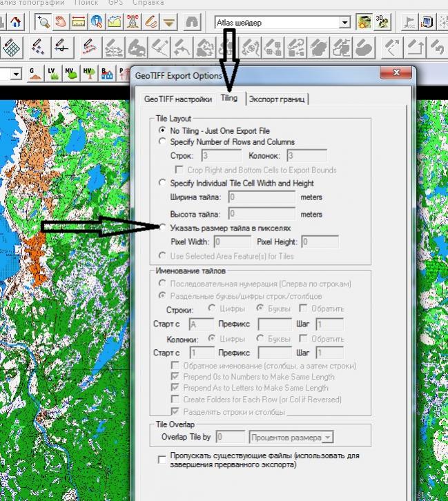
Task: Click the grid icon in second toolbar
Action: 12,48
